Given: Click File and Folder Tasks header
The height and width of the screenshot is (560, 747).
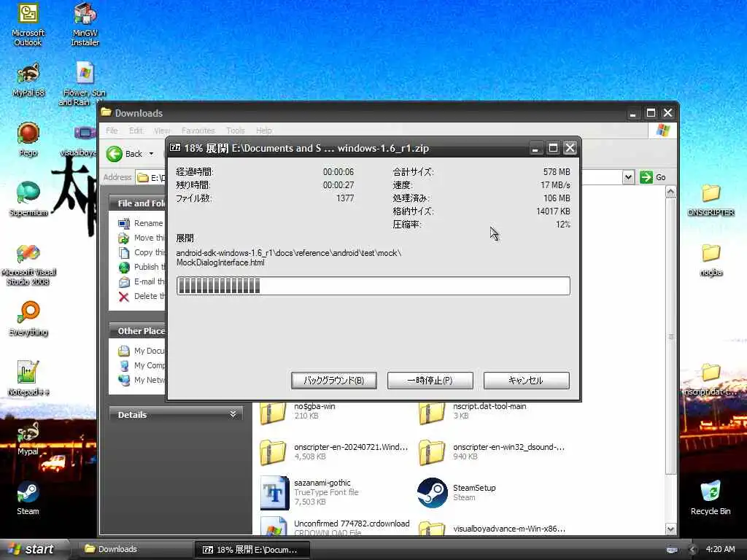Looking at the screenshot, I should coord(137,203).
